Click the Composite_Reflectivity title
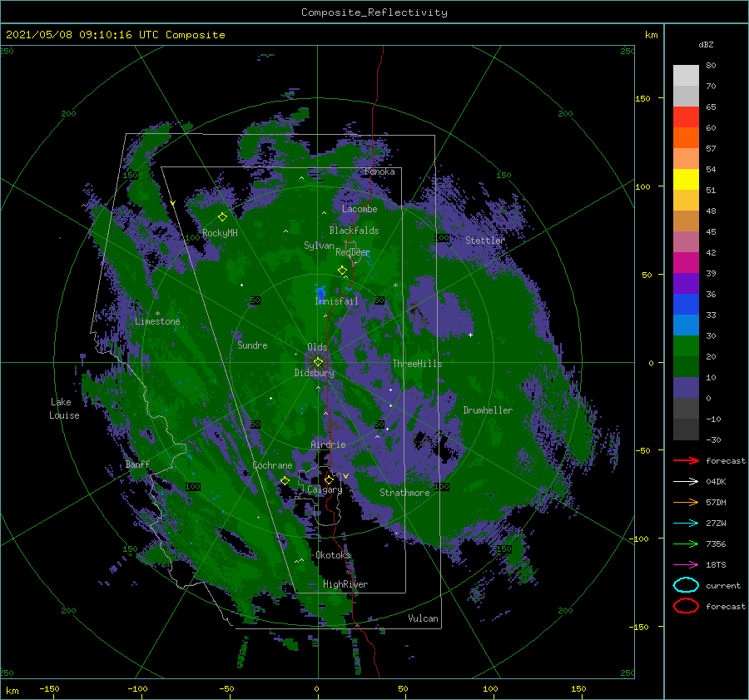This screenshot has width=749, height=700. [x=374, y=12]
